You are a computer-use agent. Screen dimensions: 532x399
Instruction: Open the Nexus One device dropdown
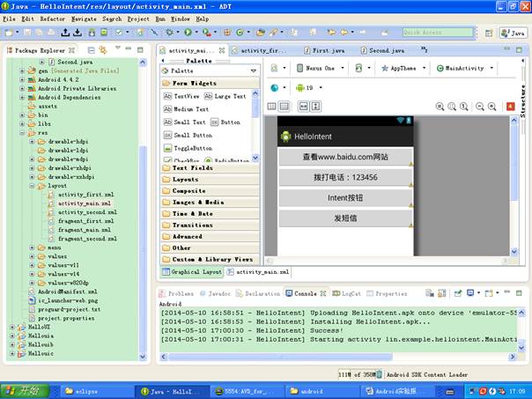point(320,68)
